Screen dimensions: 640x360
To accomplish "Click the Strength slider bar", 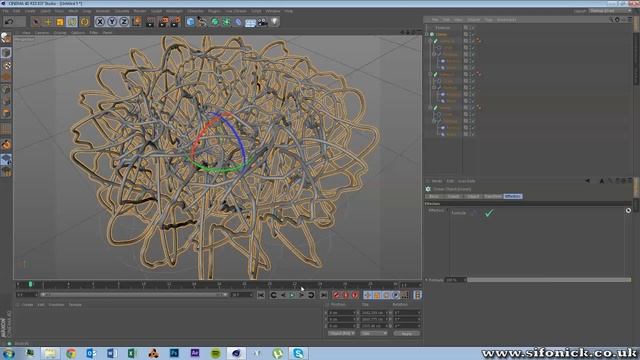I will coord(549,280).
